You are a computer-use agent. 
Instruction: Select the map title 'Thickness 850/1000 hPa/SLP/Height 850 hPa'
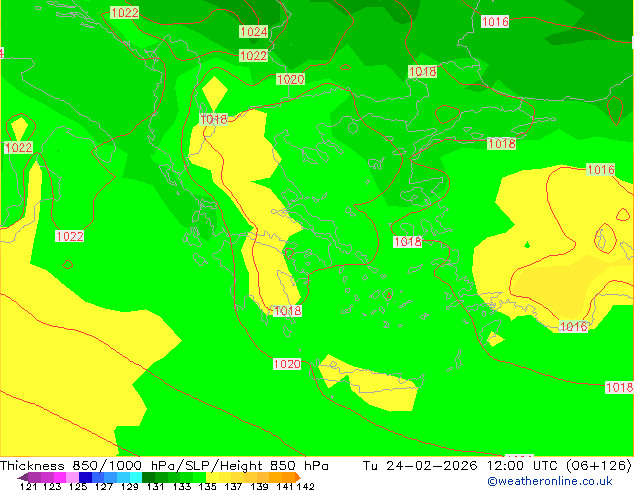164,465
